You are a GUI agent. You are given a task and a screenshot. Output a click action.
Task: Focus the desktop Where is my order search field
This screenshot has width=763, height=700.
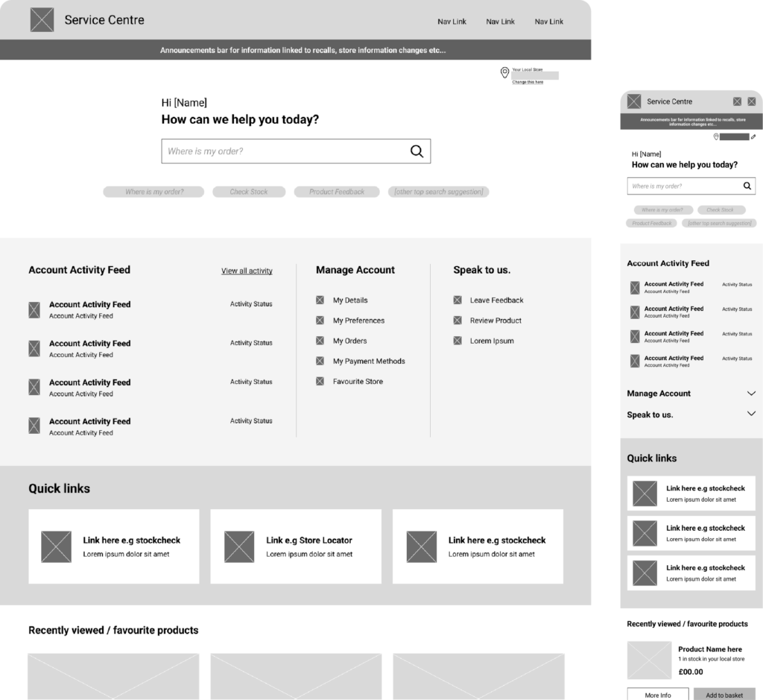(283, 151)
